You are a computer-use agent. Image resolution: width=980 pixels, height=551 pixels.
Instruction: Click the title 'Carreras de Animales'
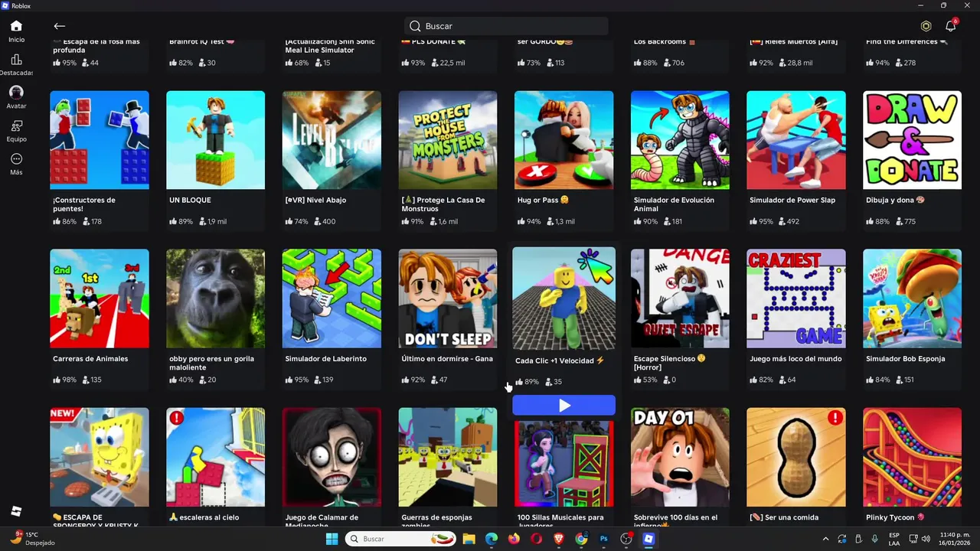point(90,359)
